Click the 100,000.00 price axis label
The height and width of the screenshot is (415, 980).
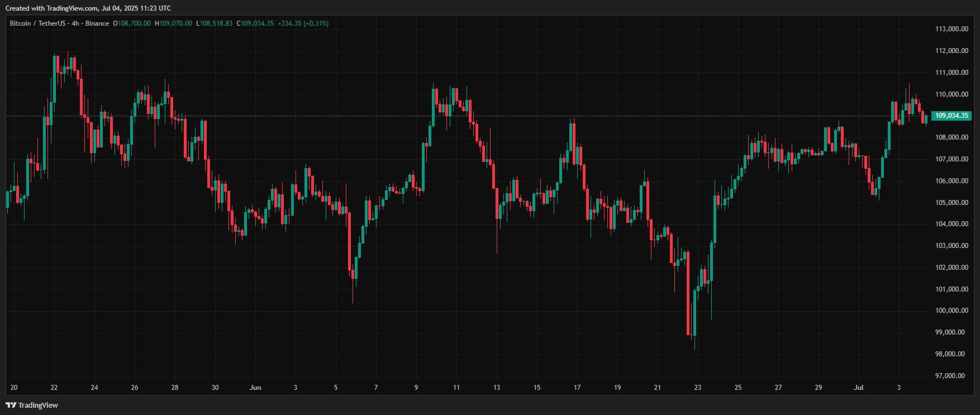click(952, 311)
